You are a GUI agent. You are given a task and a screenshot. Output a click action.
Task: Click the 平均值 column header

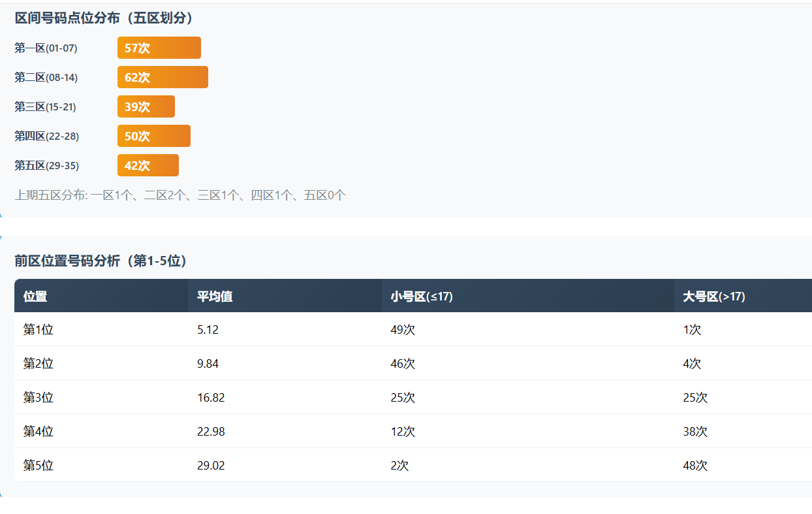tap(215, 296)
